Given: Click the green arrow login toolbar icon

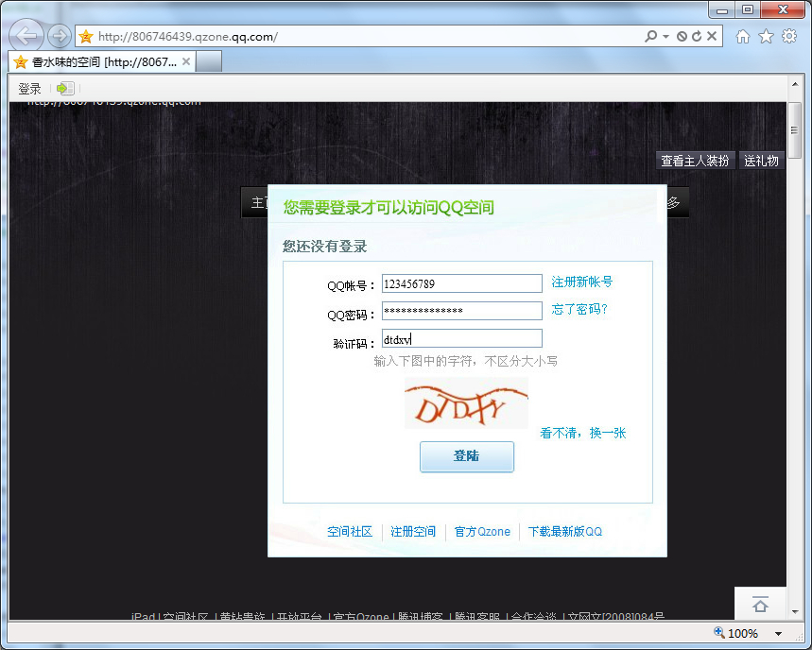Looking at the screenshot, I should (65, 89).
